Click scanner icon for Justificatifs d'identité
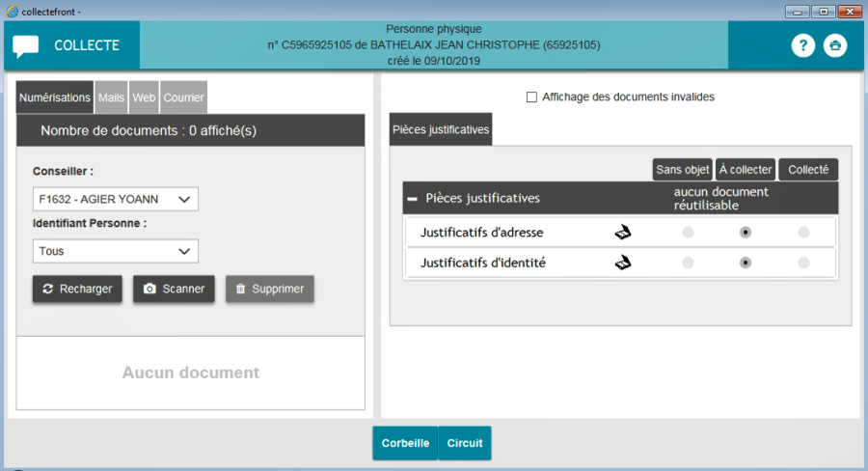This screenshot has height=471, width=868. tap(624, 263)
